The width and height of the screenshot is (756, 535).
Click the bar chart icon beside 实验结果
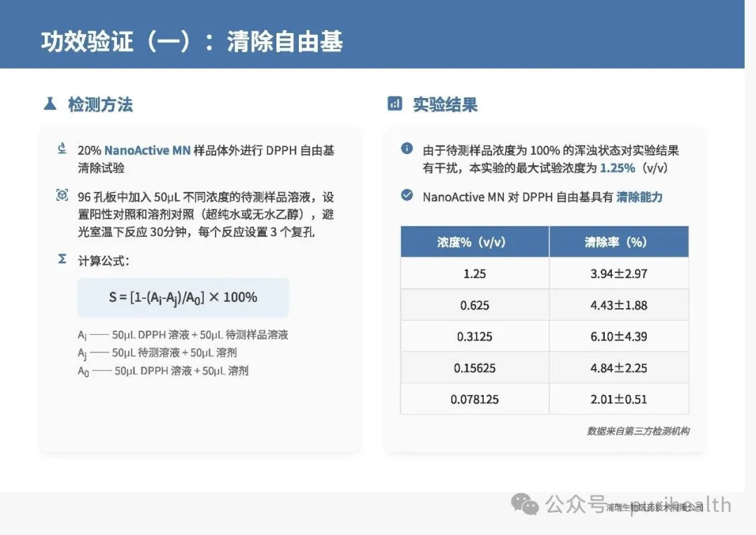(395, 104)
